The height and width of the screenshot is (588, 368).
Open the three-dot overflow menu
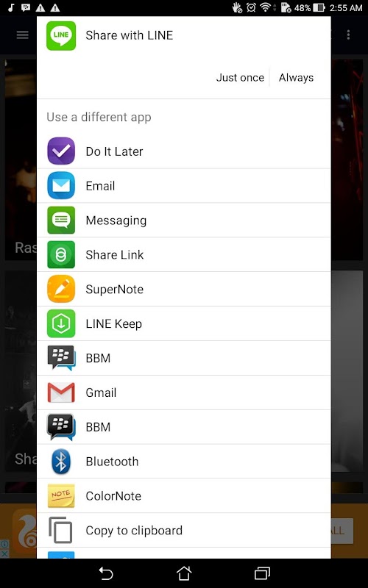point(348,35)
